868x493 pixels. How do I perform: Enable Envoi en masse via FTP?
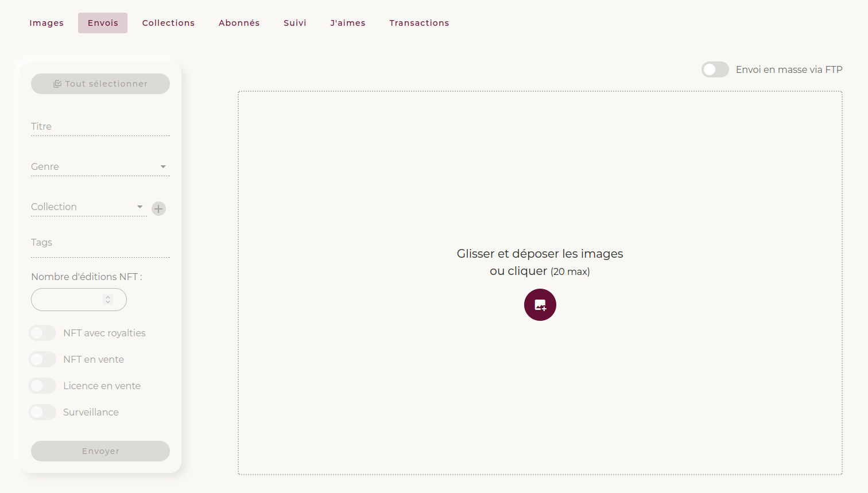715,69
